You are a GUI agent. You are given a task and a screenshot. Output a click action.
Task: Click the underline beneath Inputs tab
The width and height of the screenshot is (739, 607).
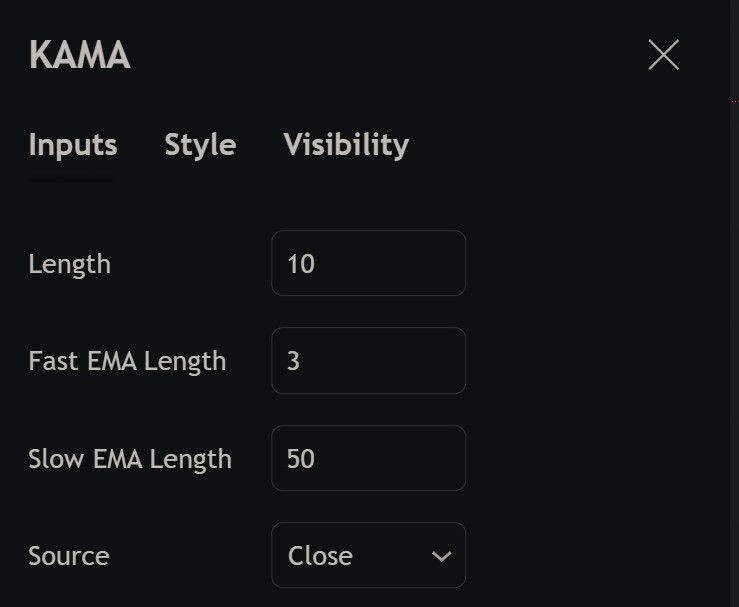tap(72, 180)
